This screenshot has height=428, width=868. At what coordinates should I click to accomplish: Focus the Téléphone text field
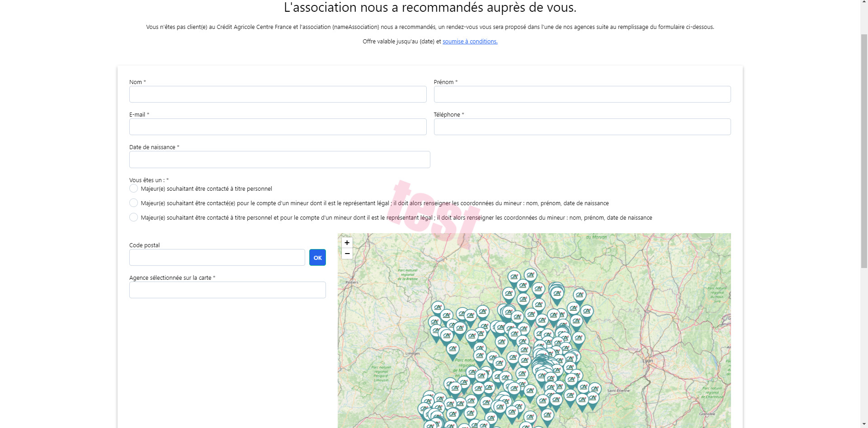[x=582, y=127]
